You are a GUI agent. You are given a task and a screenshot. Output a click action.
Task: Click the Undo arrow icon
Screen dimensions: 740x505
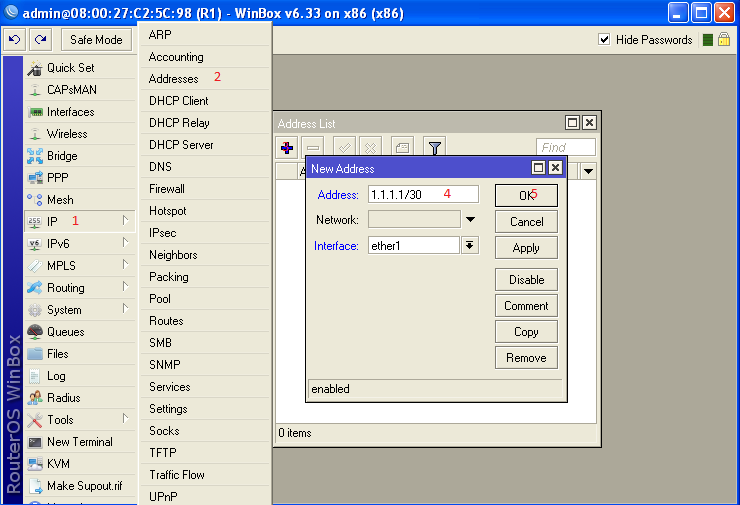(15, 40)
